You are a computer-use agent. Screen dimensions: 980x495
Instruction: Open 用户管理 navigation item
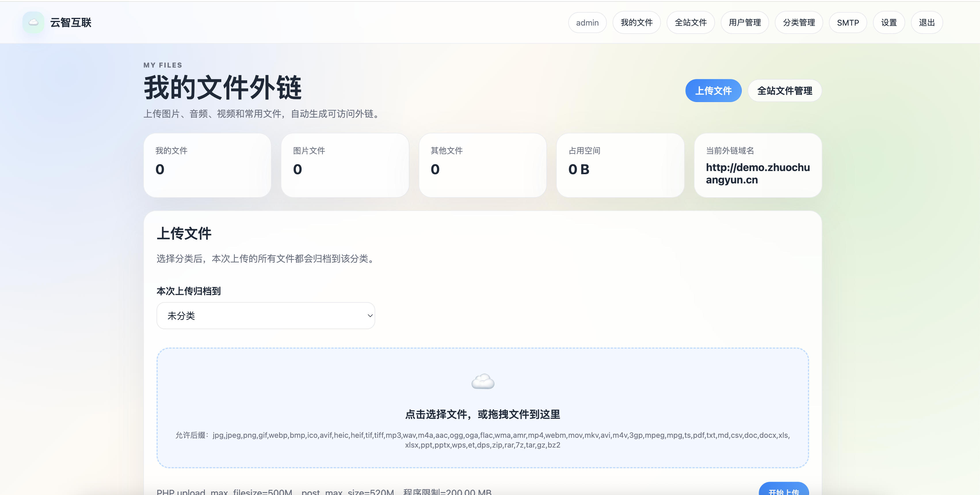click(x=745, y=22)
